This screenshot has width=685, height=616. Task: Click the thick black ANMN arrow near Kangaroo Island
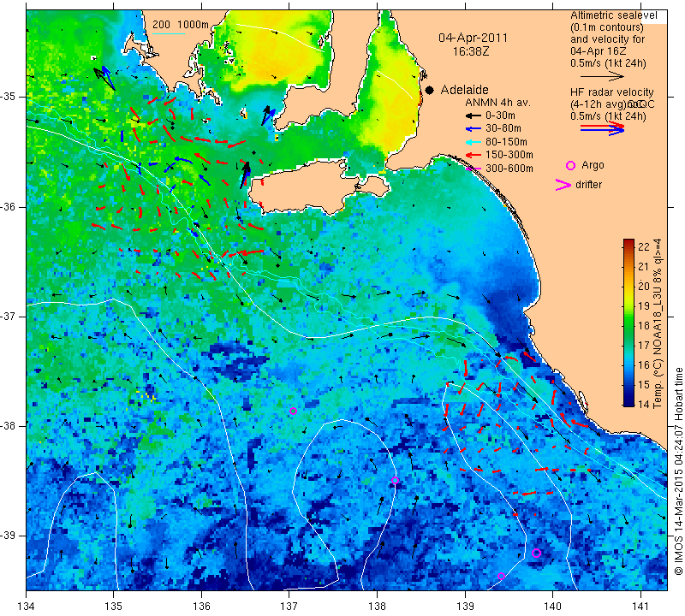click(x=245, y=175)
